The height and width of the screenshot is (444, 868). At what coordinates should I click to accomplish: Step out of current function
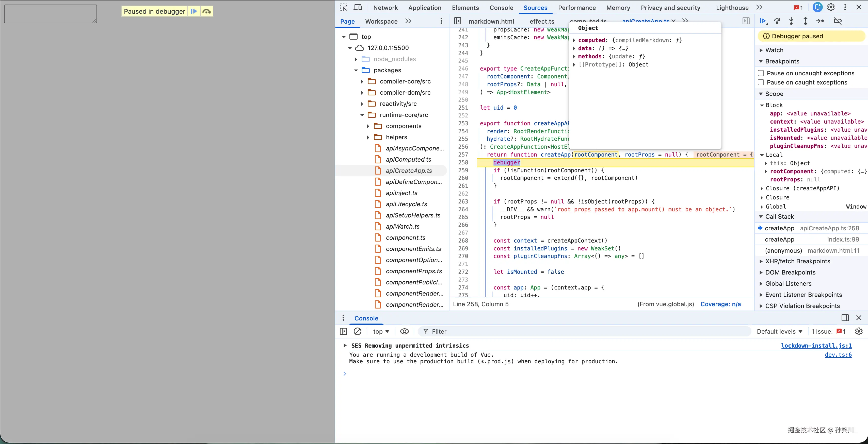[805, 21]
